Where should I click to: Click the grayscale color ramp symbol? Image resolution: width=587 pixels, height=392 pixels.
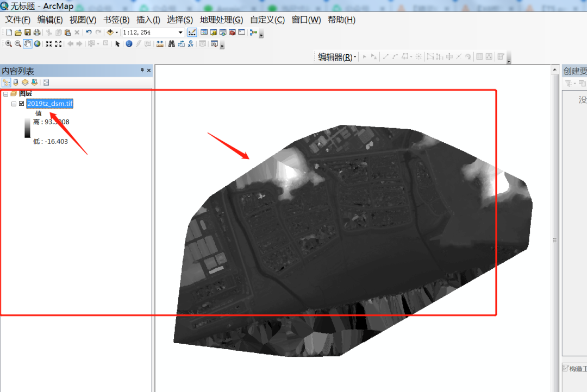(x=27, y=128)
